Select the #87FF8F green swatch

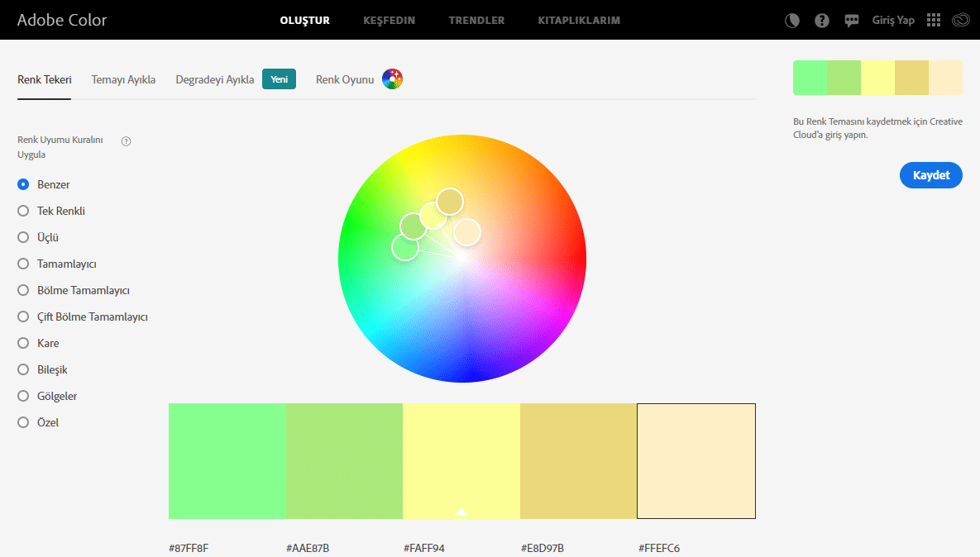pos(227,460)
